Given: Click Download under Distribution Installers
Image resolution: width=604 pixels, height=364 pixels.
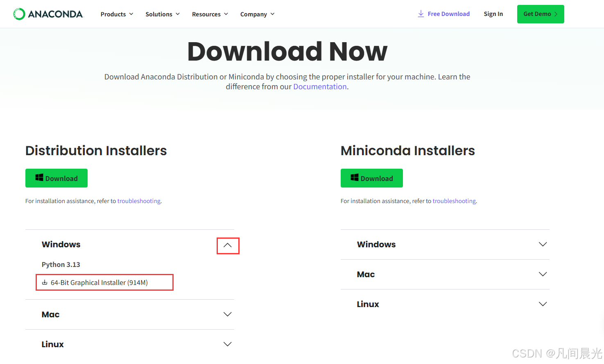Looking at the screenshot, I should point(57,178).
